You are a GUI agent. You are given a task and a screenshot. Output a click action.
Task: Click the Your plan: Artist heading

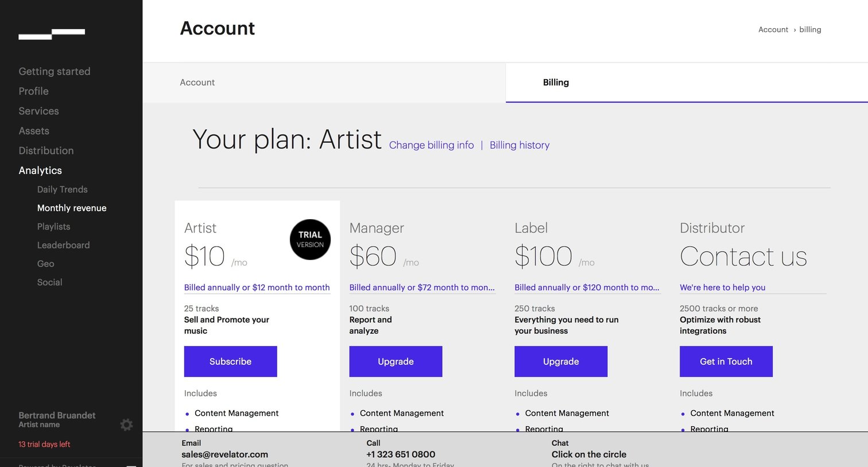[x=287, y=139]
